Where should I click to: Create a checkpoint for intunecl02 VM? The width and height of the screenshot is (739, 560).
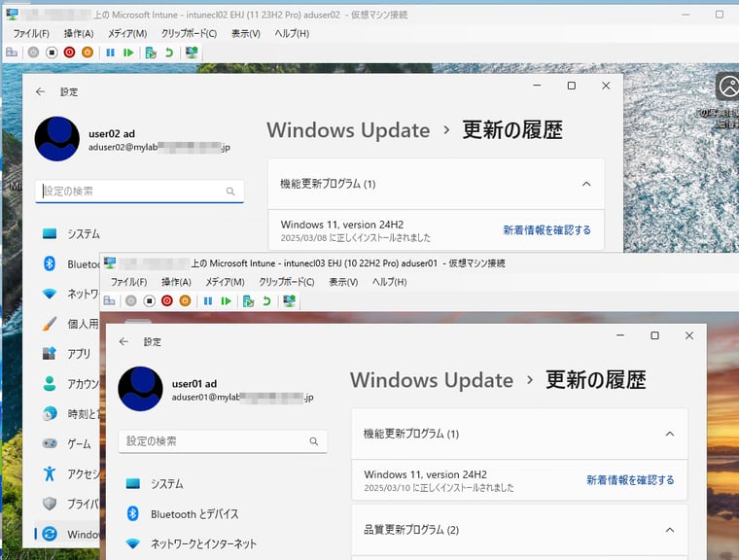[x=151, y=52]
